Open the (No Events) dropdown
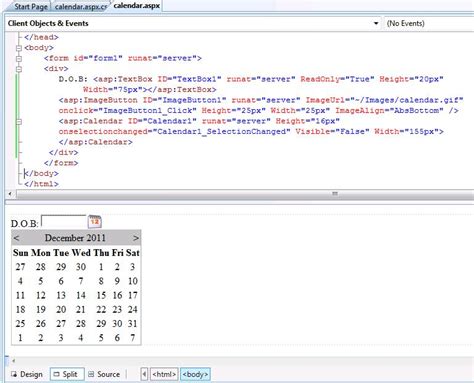Viewport: 474px width, 383px height. (x=429, y=23)
